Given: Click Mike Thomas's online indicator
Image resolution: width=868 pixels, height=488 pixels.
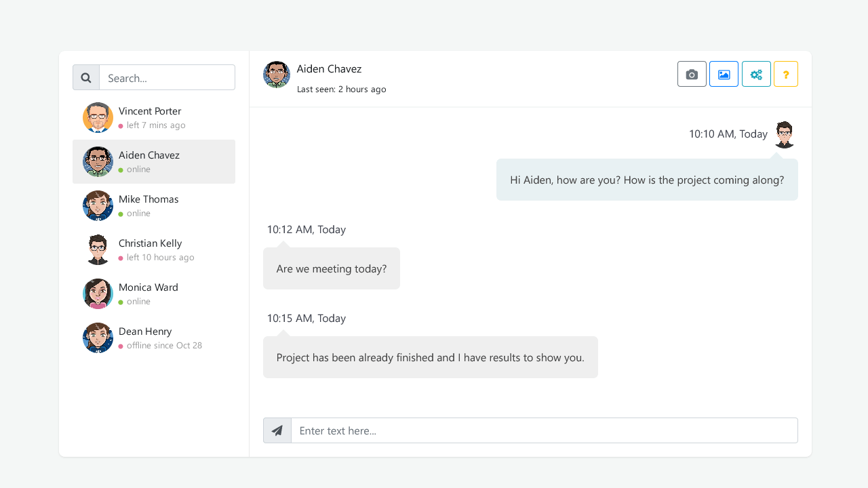Looking at the screenshot, I should [121, 213].
